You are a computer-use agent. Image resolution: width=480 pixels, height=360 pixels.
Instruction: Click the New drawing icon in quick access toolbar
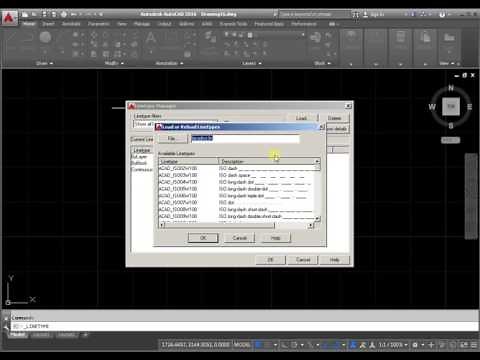(x=25, y=14)
